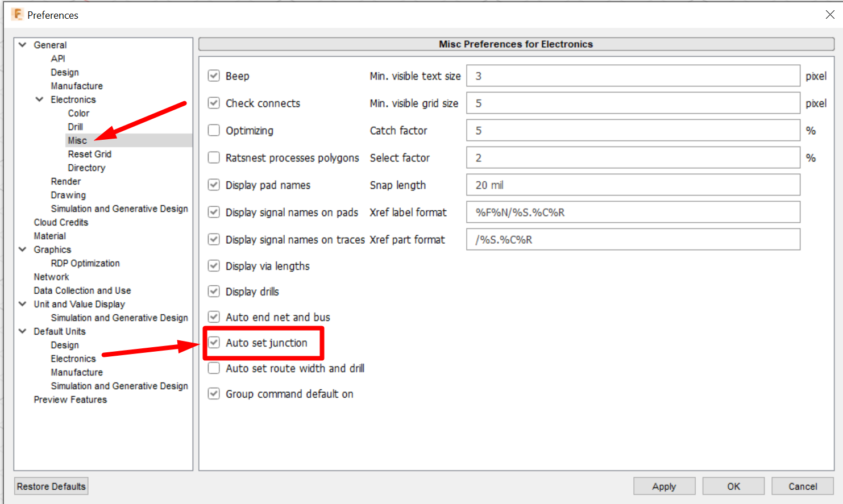Click the Fusion app icon in title bar
The height and width of the screenshot is (504, 843).
pos(18,14)
